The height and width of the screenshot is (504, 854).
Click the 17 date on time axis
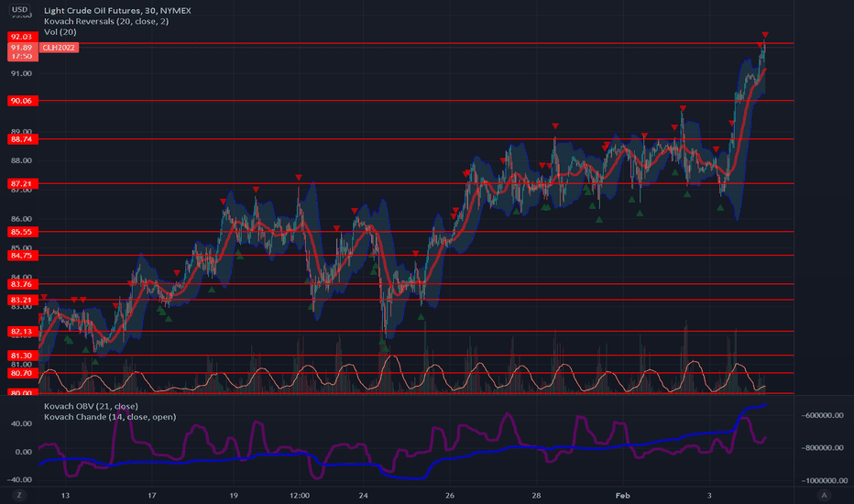pos(152,495)
